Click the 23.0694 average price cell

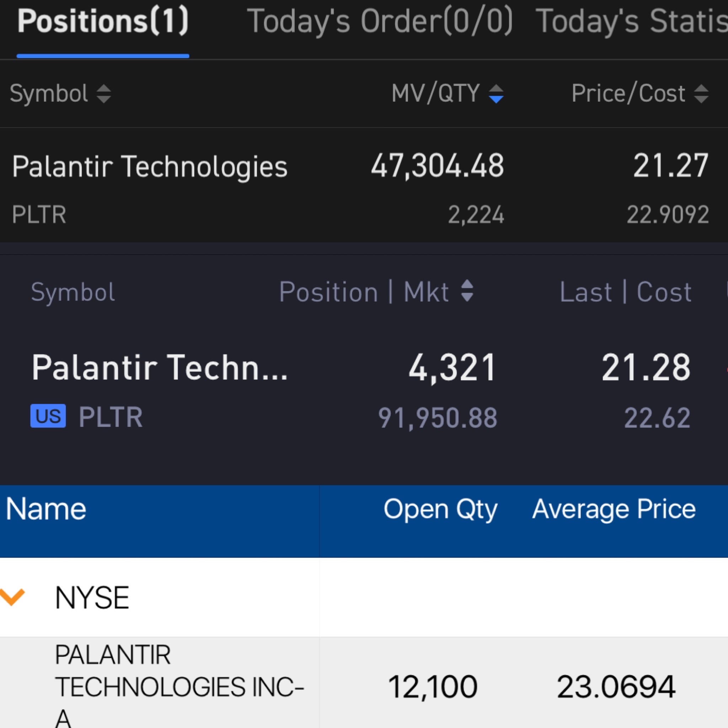click(616, 686)
